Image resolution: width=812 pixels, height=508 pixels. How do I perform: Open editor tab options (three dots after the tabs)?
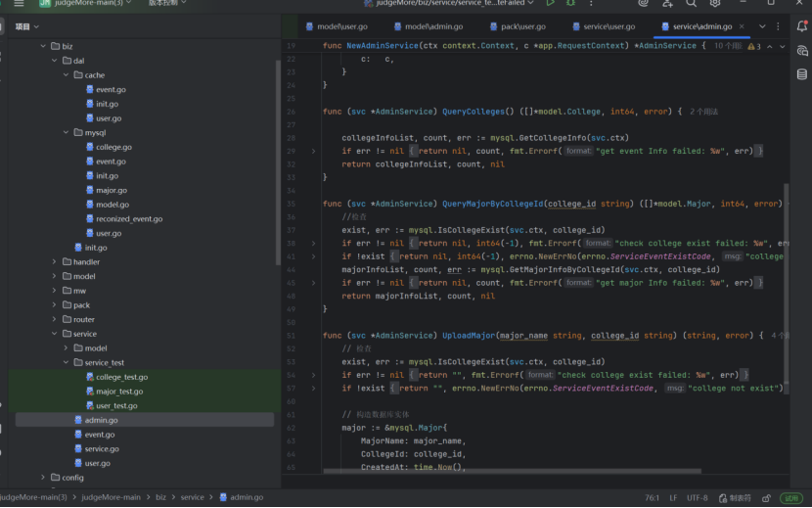(778, 26)
